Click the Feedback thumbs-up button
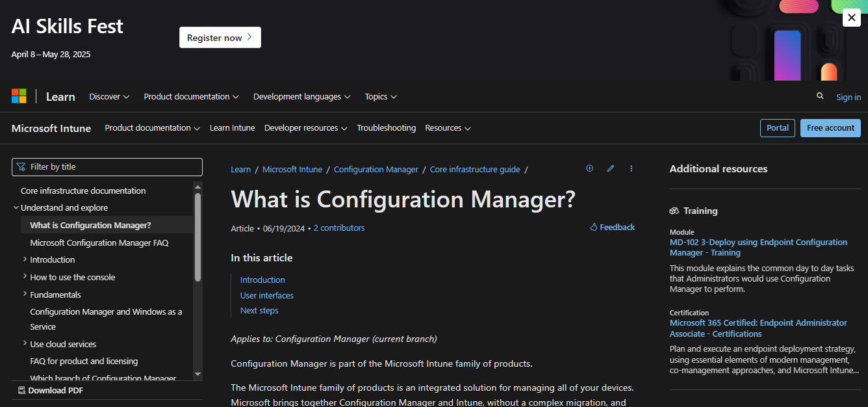 coord(612,227)
